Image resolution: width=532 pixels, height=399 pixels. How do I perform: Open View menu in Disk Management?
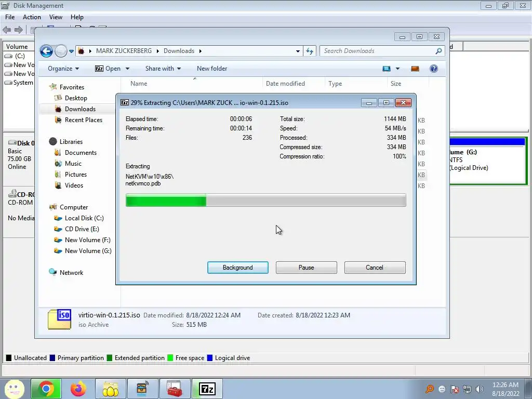(x=56, y=17)
